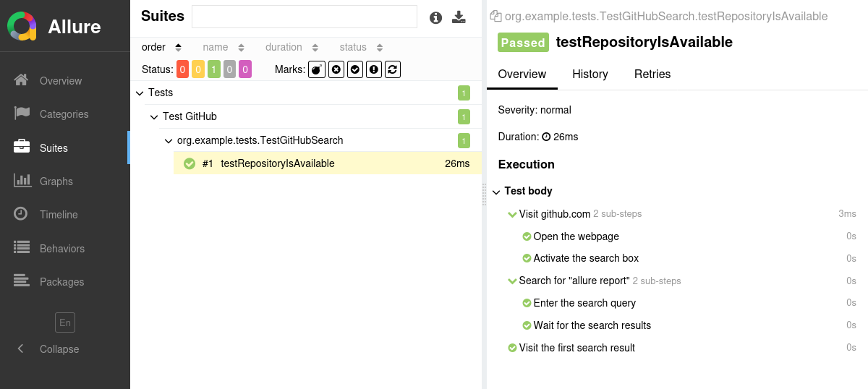Viewport: 868px width, 389px height.
Task: Click the Passed status label
Action: click(523, 43)
